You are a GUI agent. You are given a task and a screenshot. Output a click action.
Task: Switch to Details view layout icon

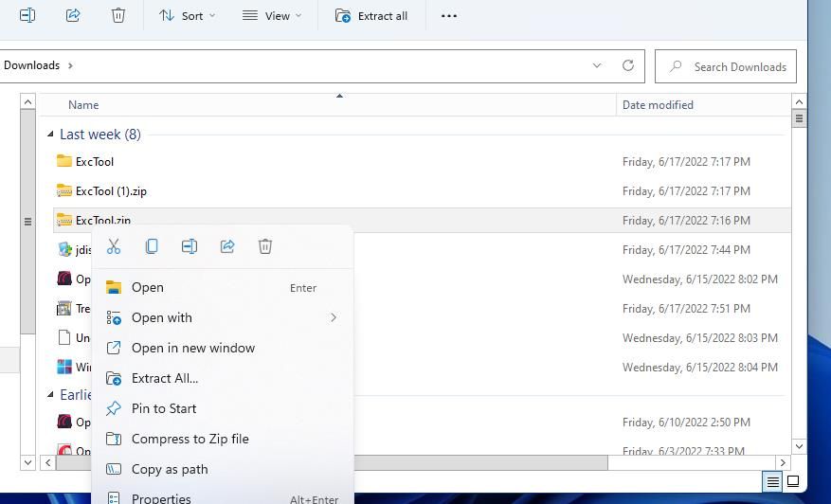tap(772, 482)
